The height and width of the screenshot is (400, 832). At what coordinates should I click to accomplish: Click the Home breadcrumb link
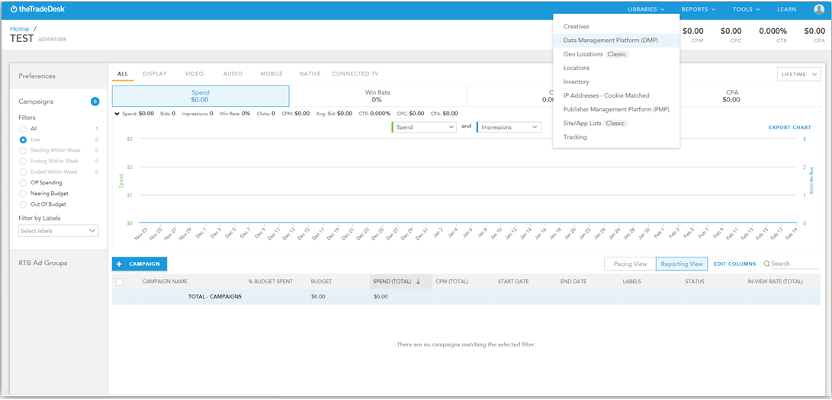pyautogui.click(x=19, y=29)
